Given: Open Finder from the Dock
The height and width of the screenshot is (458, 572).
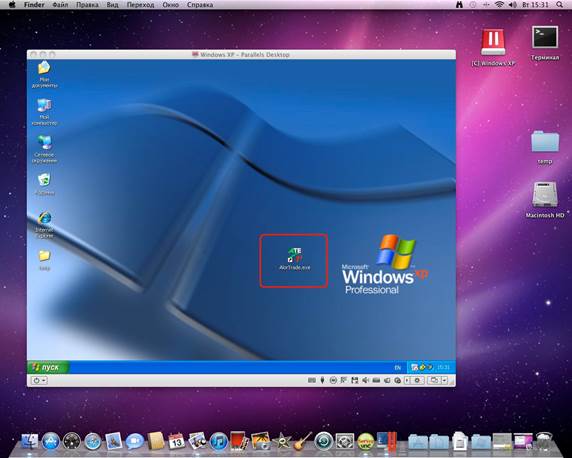Looking at the screenshot, I should click(30, 441).
